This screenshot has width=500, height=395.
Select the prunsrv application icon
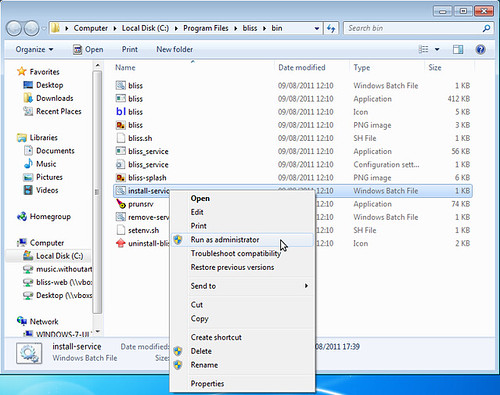point(120,204)
